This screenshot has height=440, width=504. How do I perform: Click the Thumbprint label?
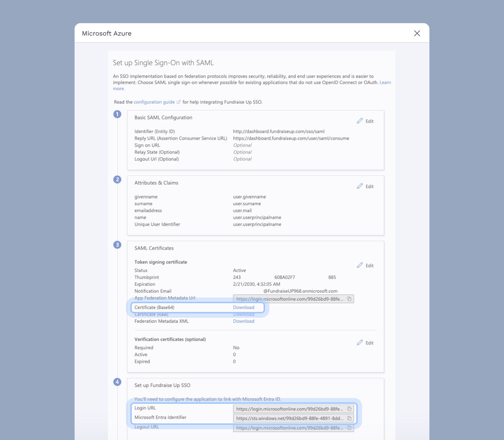147,278
